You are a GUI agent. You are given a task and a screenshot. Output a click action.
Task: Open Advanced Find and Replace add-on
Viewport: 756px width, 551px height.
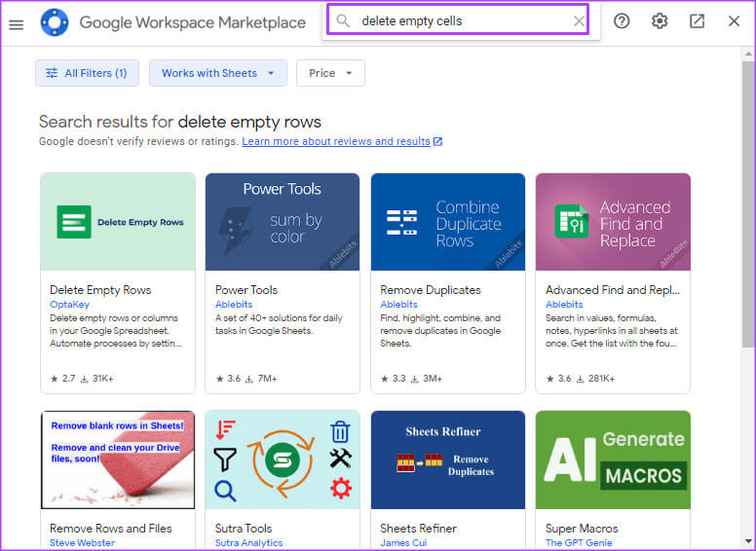[613, 282]
